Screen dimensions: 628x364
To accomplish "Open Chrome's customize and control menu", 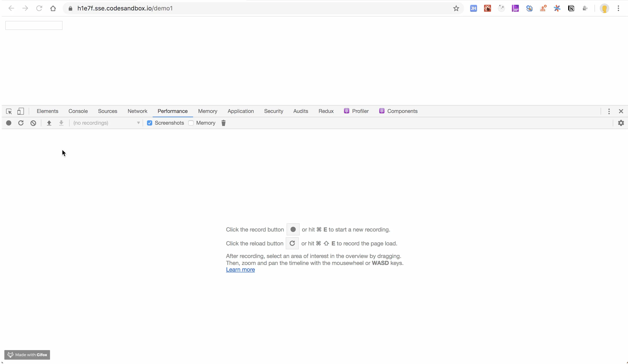I will [618, 8].
